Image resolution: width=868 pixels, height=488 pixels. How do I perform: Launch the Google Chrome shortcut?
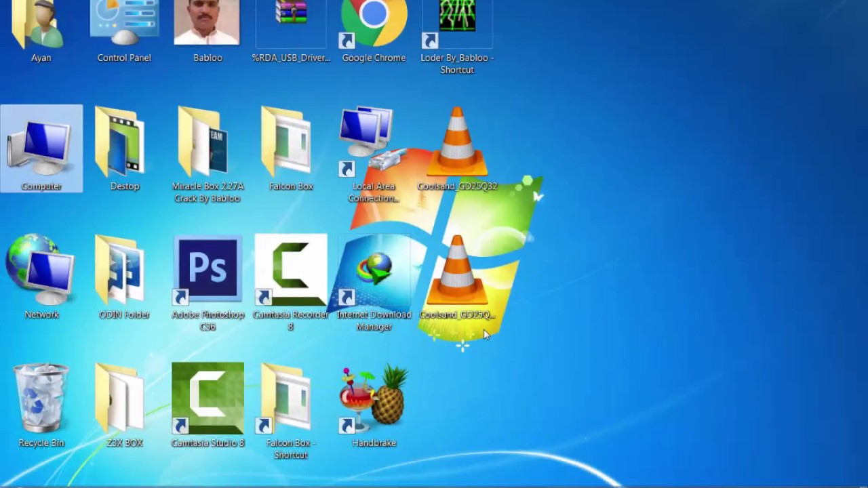(x=374, y=24)
